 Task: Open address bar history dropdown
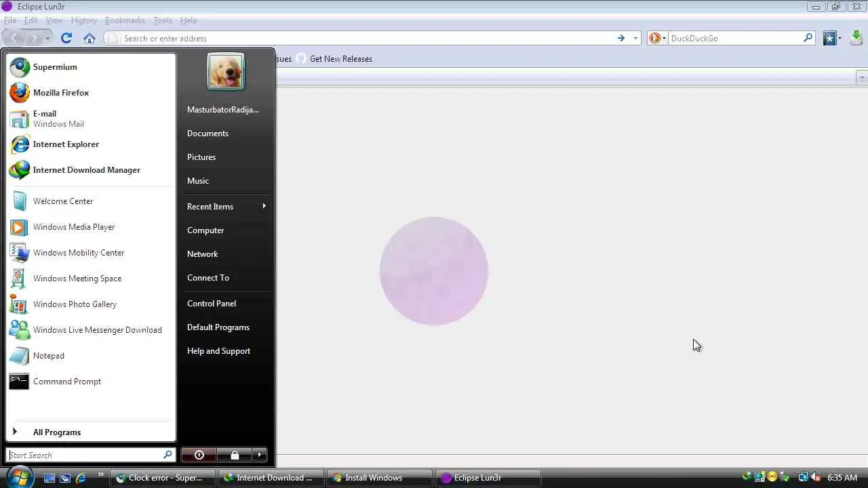click(x=635, y=38)
